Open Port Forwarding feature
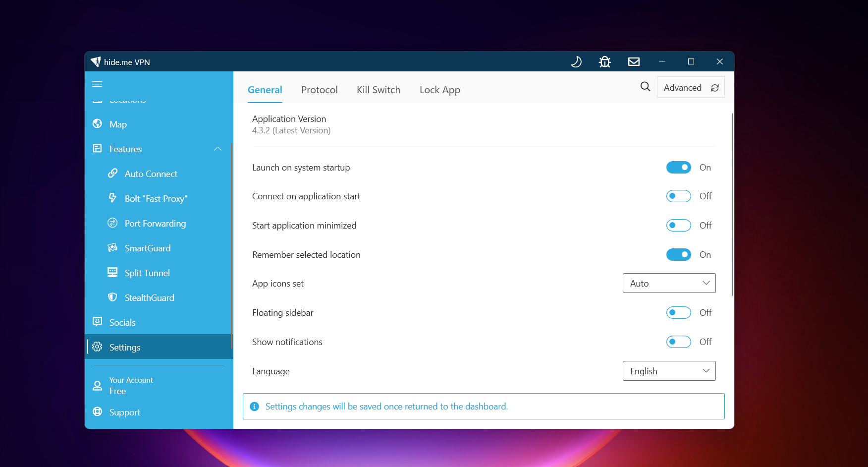The height and width of the screenshot is (467, 868). 159,223
